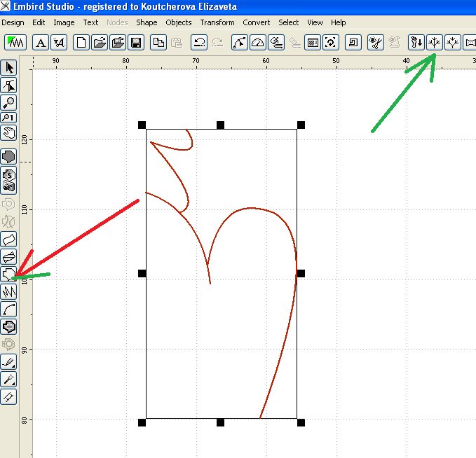Activate the zoom magnifier tool
Screen dimensions: 476x458
[x=9, y=102]
